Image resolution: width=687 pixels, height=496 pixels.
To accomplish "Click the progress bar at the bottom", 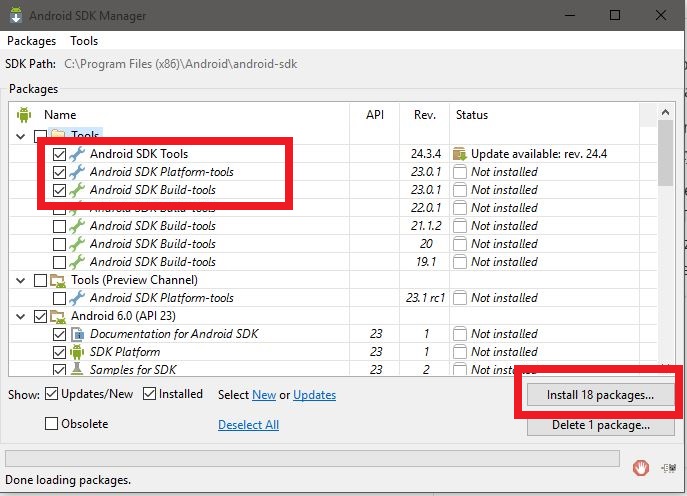I will (x=312, y=459).
